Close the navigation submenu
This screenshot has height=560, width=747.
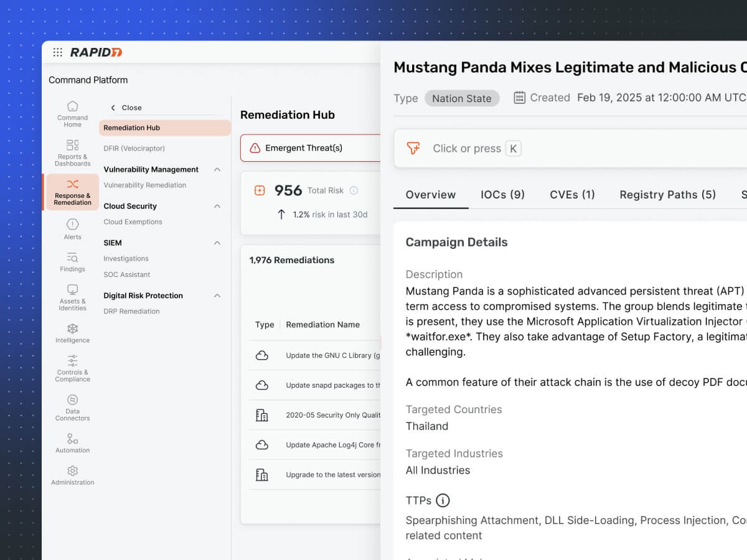[x=126, y=108]
